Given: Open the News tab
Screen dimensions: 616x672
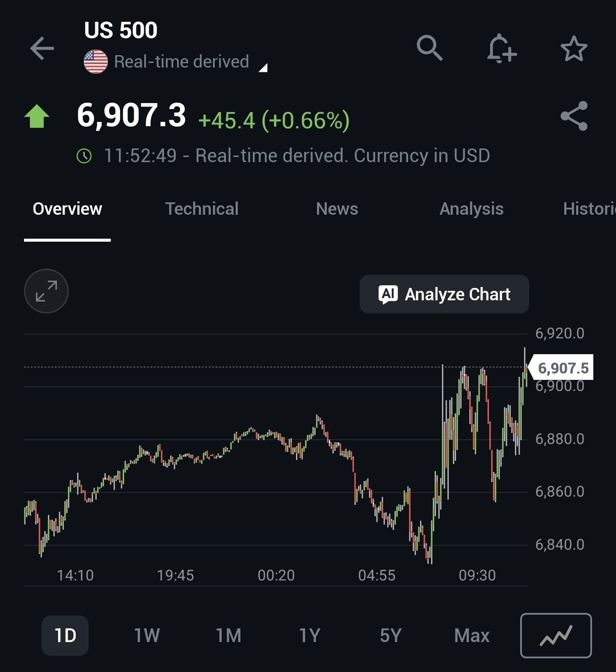Looking at the screenshot, I should click(337, 209).
